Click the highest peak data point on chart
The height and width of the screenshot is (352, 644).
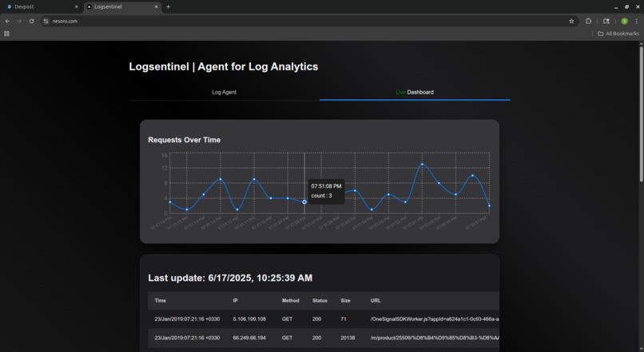pos(422,164)
